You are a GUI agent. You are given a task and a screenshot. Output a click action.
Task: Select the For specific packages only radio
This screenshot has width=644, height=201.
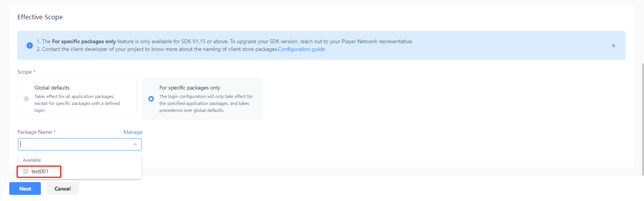coord(151,99)
